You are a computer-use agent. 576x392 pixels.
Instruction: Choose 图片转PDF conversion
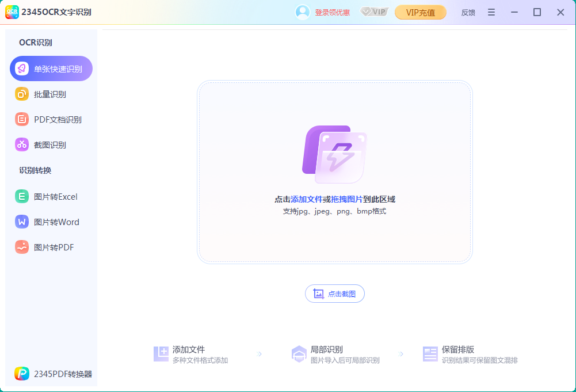coord(54,248)
